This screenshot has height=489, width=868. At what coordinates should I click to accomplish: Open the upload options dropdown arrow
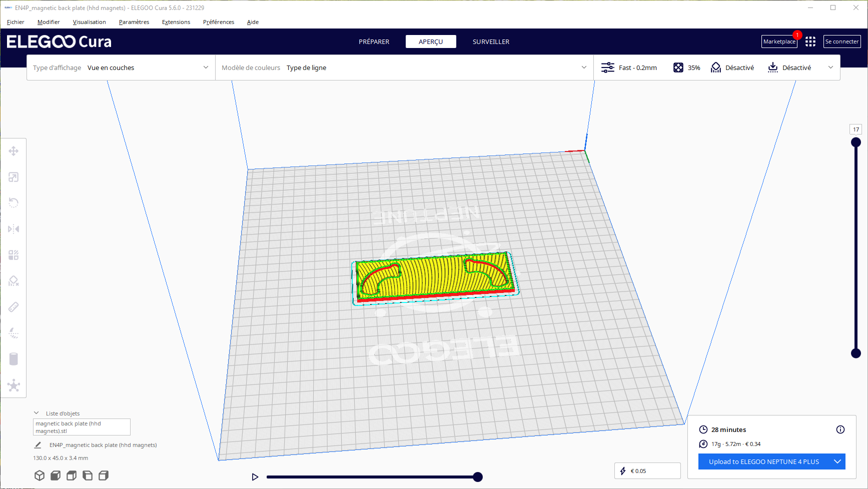tap(837, 461)
